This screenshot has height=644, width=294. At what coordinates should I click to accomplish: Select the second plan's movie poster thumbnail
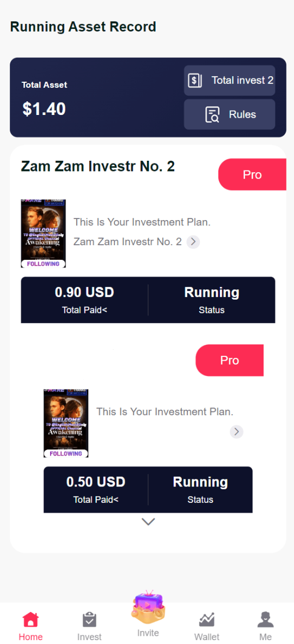[66, 423]
